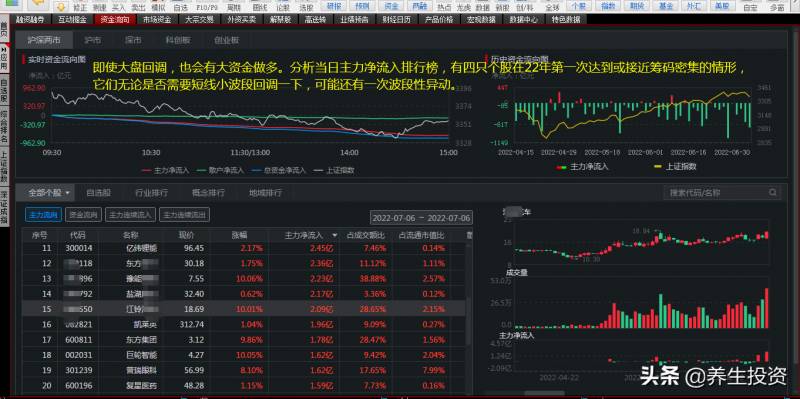
Task: Open the 数据中心 tab
Action: point(523,19)
